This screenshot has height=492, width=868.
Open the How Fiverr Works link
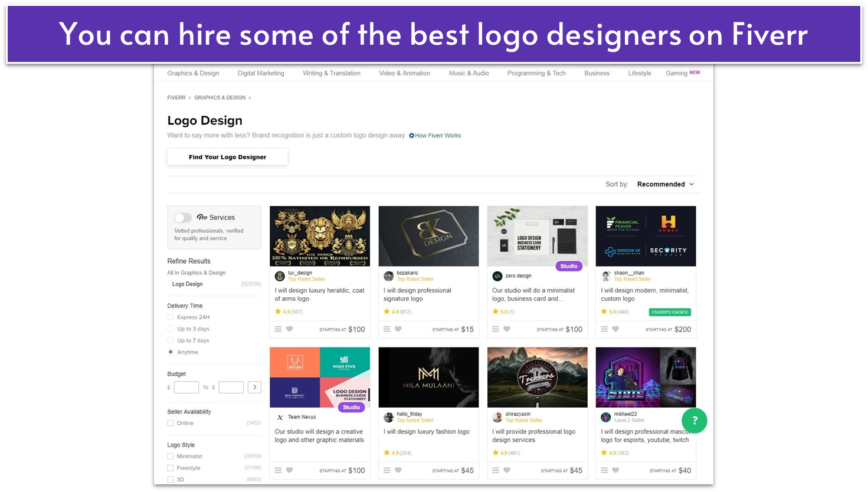(437, 136)
